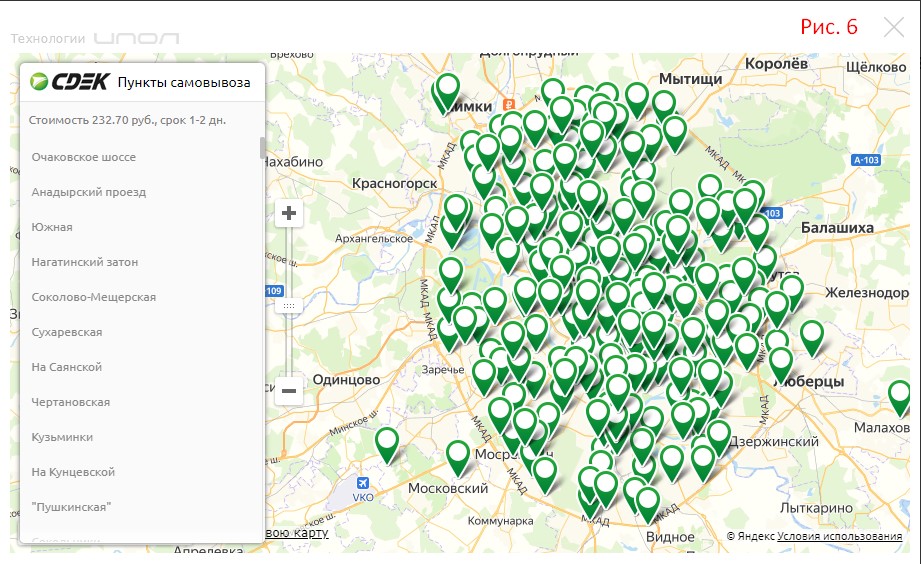Select the pickup marker west of Московский
921x564 pixels.
(x=386, y=442)
